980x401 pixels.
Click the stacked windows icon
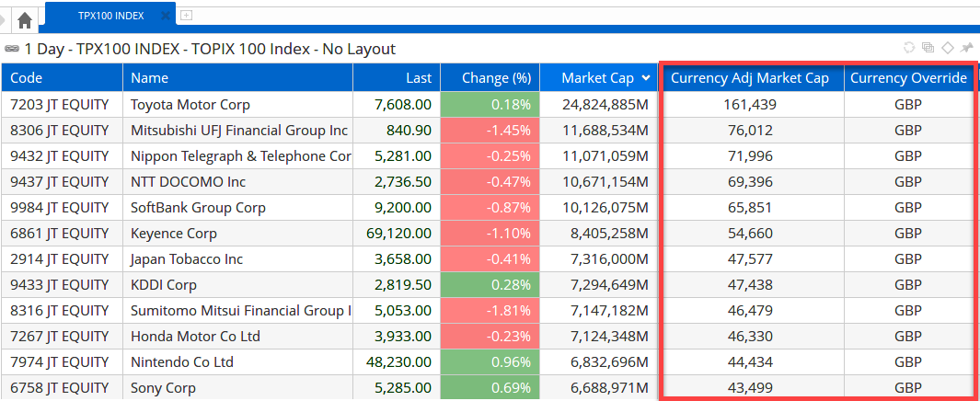[x=928, y=48]
